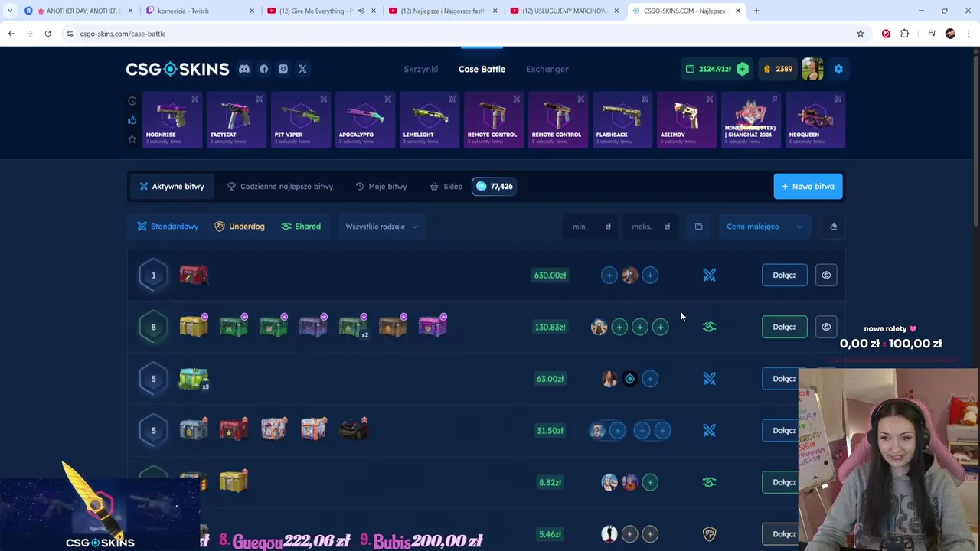980x551 pixels.
Task: Click the 2124.91zł wallet balance
Action: click(709, 69)
